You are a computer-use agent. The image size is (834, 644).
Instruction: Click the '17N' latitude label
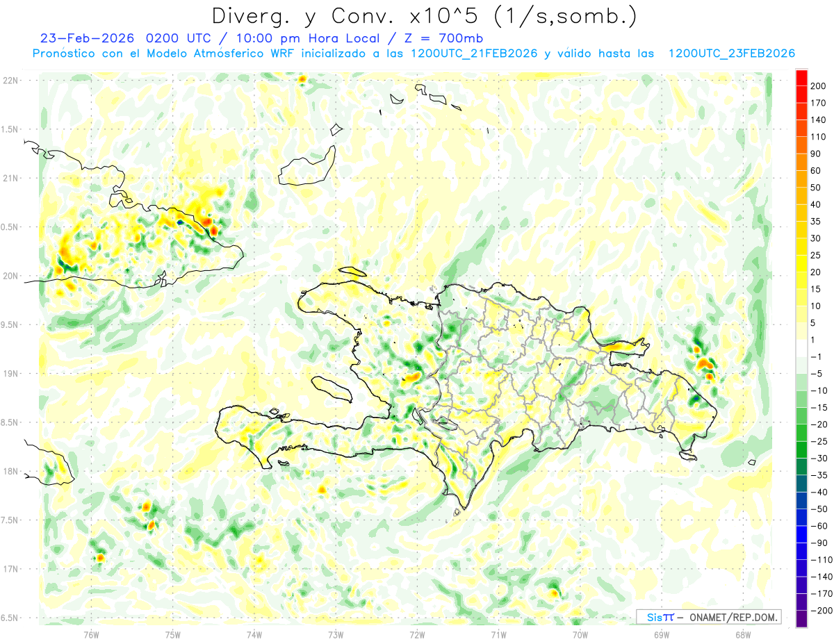tap(10, 569)
